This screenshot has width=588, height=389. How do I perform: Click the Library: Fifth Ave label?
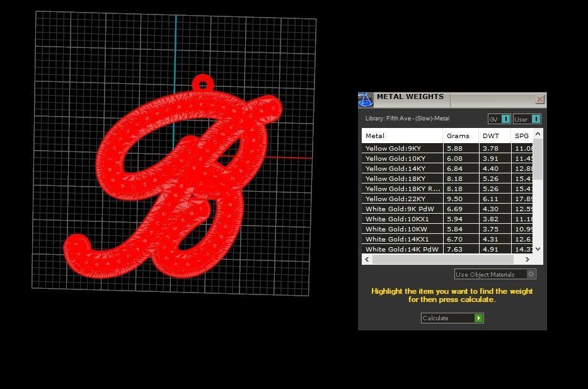tap(407, 119)
